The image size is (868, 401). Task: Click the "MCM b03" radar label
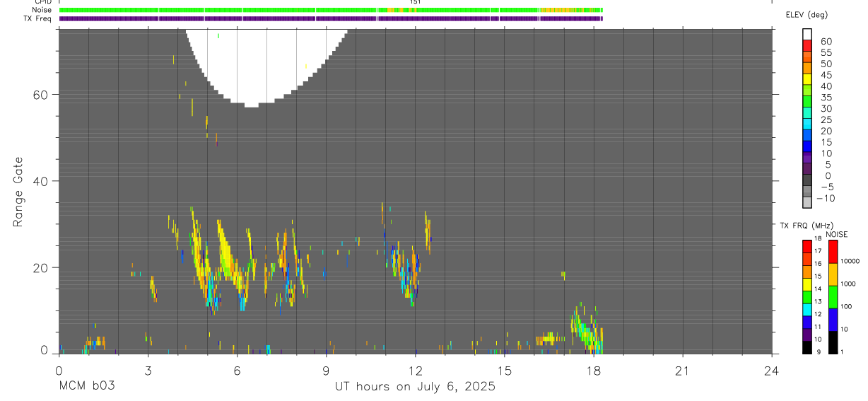(86, 387)
